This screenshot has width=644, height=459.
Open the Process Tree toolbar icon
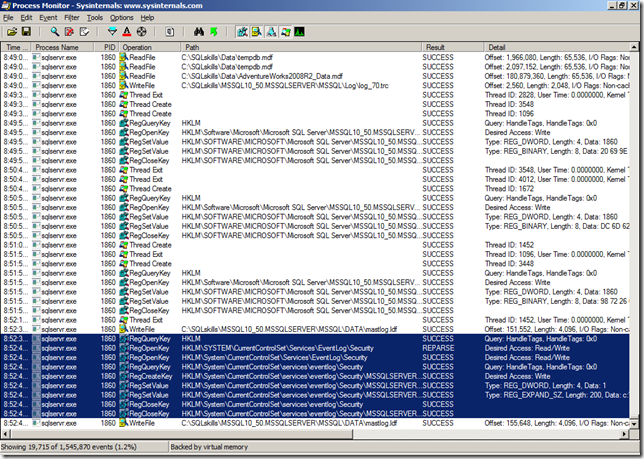(170, 32)
